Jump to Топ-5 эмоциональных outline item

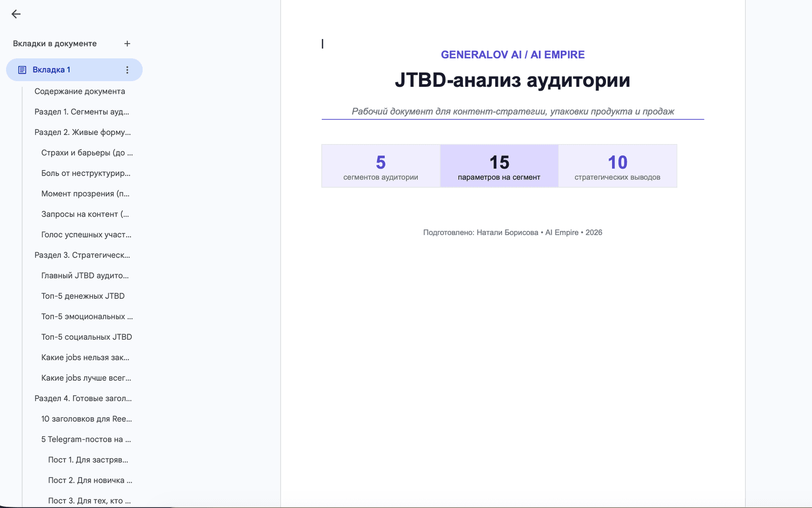(87, 317)
